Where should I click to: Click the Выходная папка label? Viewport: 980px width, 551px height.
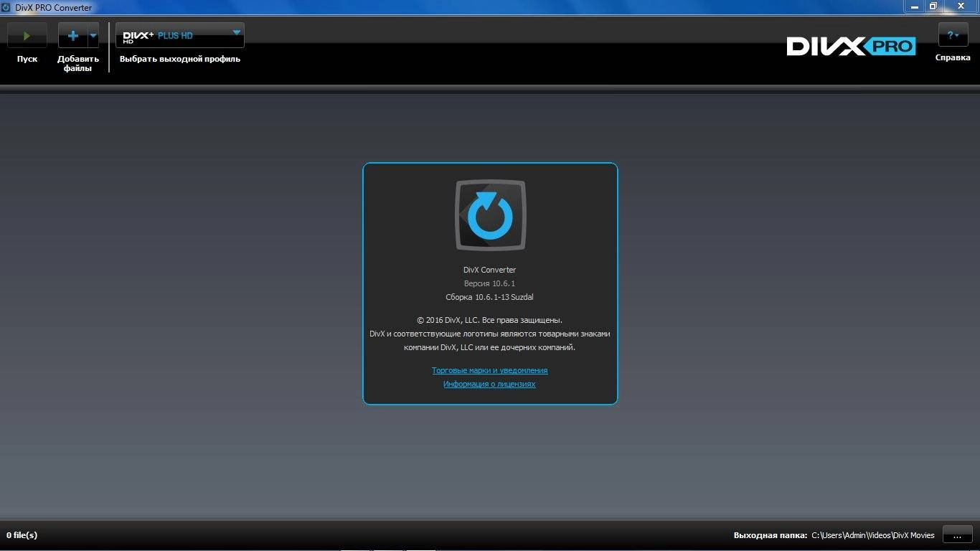click(x=771, y=535)
